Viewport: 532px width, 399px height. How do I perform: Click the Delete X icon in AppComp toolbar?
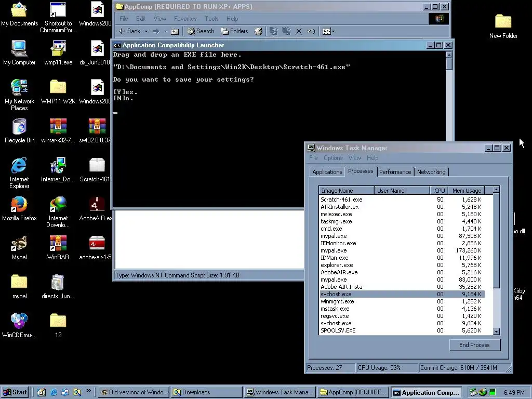pyautogui.click(x=299, y=31)
